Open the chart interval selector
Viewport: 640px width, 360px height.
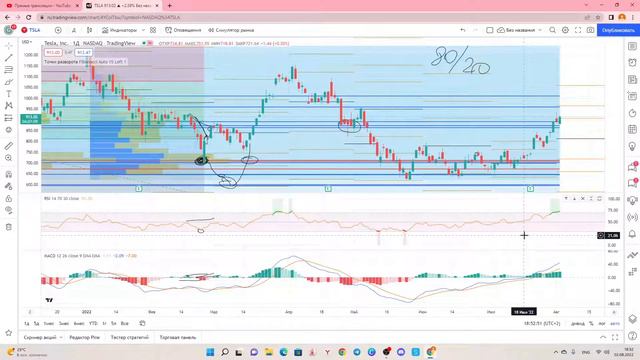coord(74,30)
